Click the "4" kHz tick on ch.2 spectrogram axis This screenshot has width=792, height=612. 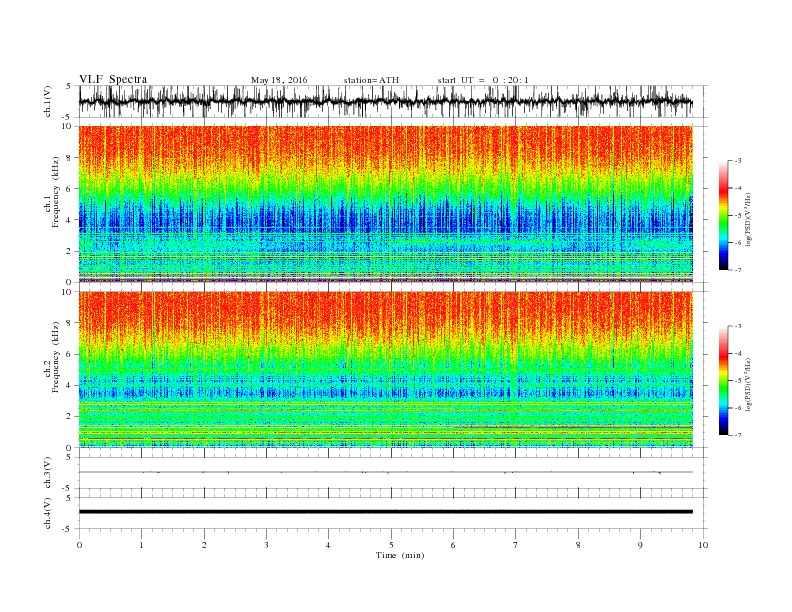(69, 386)
